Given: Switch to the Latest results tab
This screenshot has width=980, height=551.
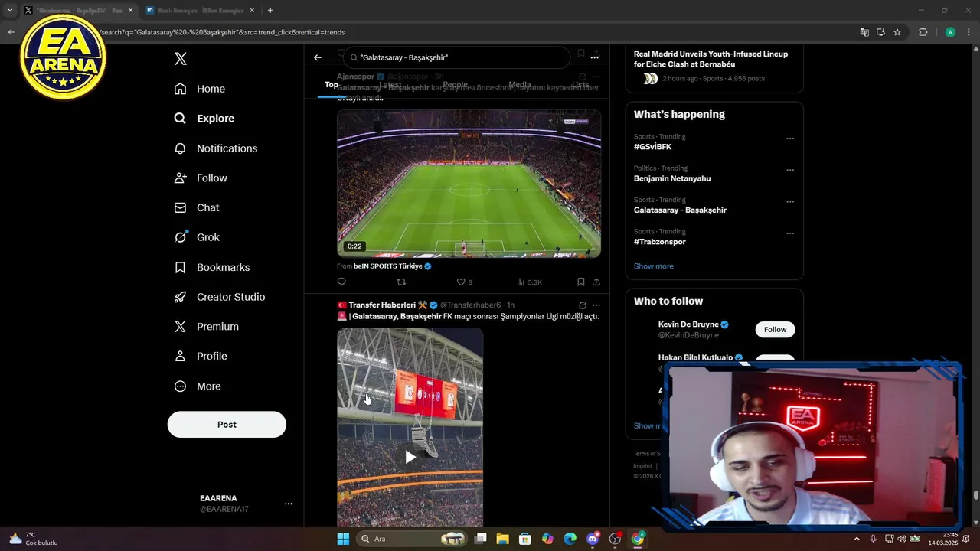Looking at the screenshot, I should pyautogui.click(x=390, y=85).
